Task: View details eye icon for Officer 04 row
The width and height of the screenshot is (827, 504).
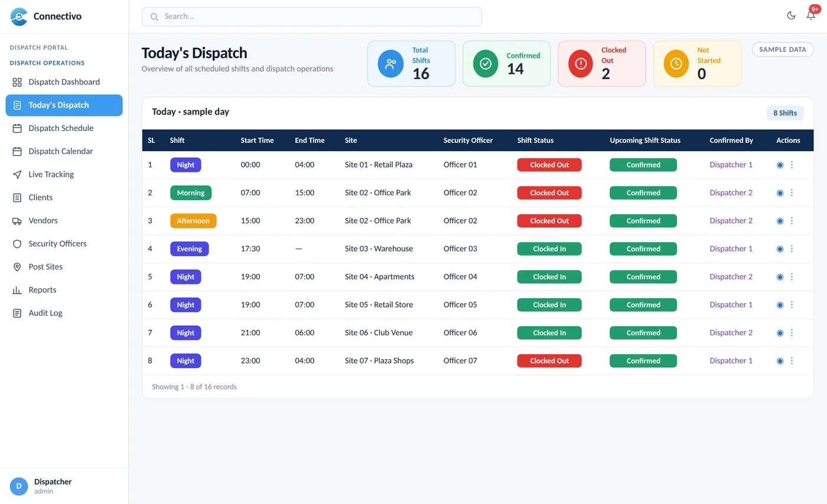Action: pos(780,277)
